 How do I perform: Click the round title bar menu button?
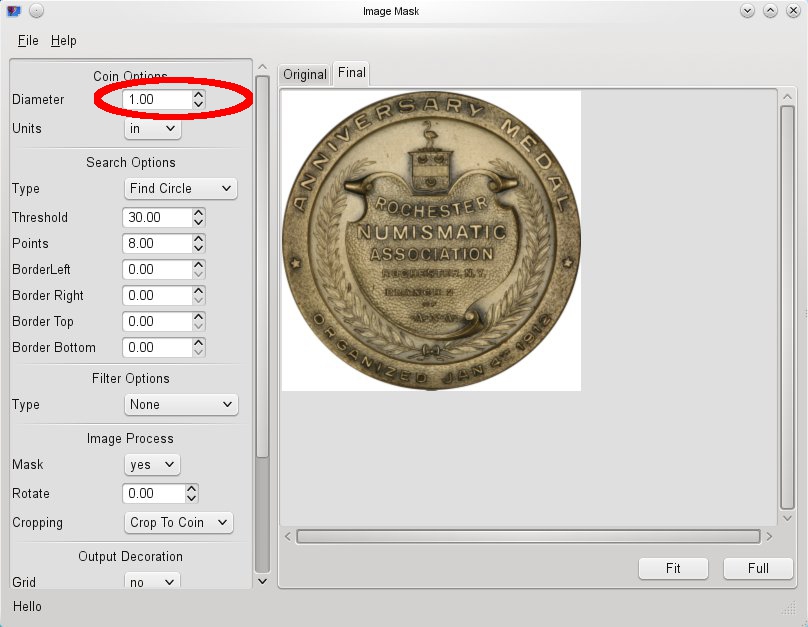pos(36,10)
